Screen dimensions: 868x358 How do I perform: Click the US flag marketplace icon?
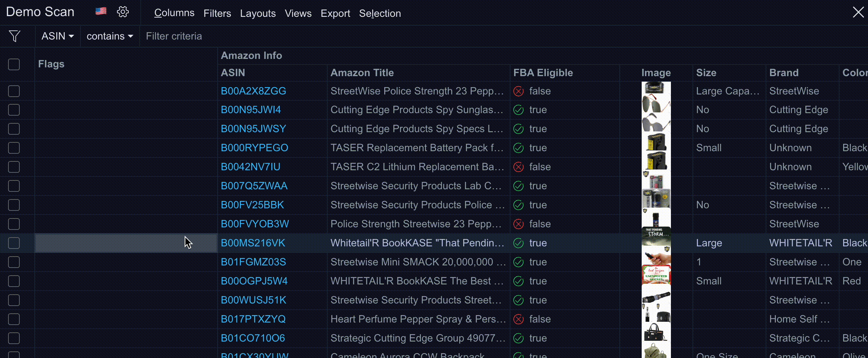coord(101,11)
